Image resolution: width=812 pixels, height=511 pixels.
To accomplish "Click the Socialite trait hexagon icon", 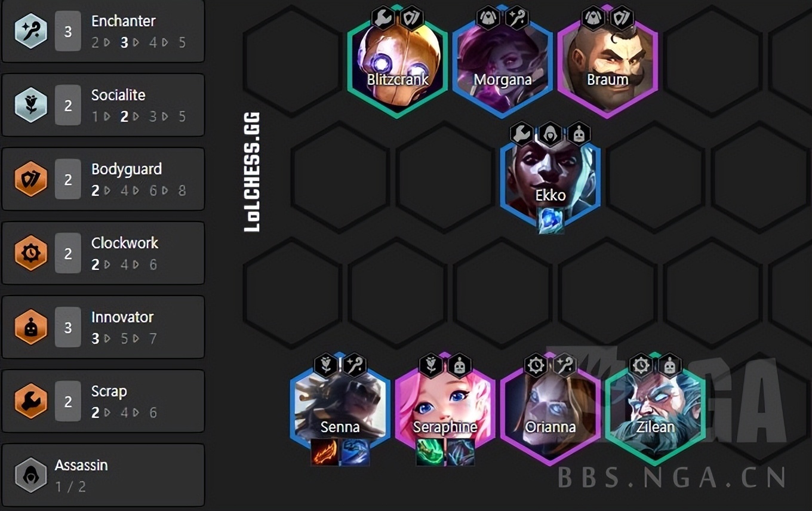I will pos(30,106).
